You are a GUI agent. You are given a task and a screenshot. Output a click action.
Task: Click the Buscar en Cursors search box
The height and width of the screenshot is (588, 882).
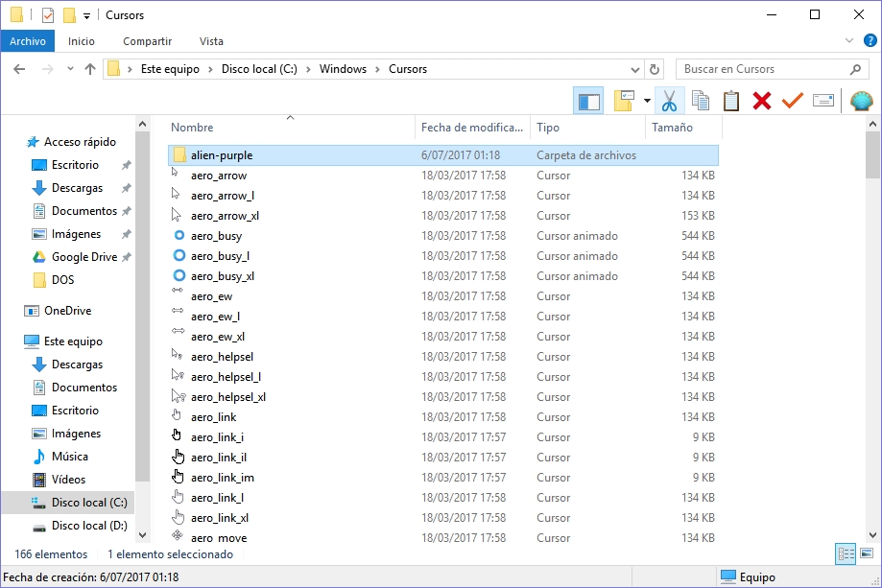(772, 69)
